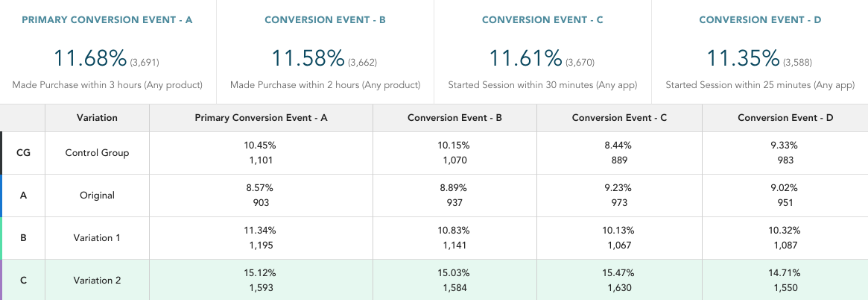Select the Original variation row label
Viewport: 868px width, 300px height.
coord(97,196)
